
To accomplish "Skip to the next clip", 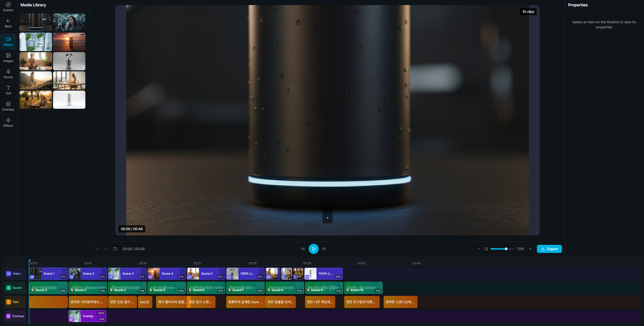I will [324, 249].
